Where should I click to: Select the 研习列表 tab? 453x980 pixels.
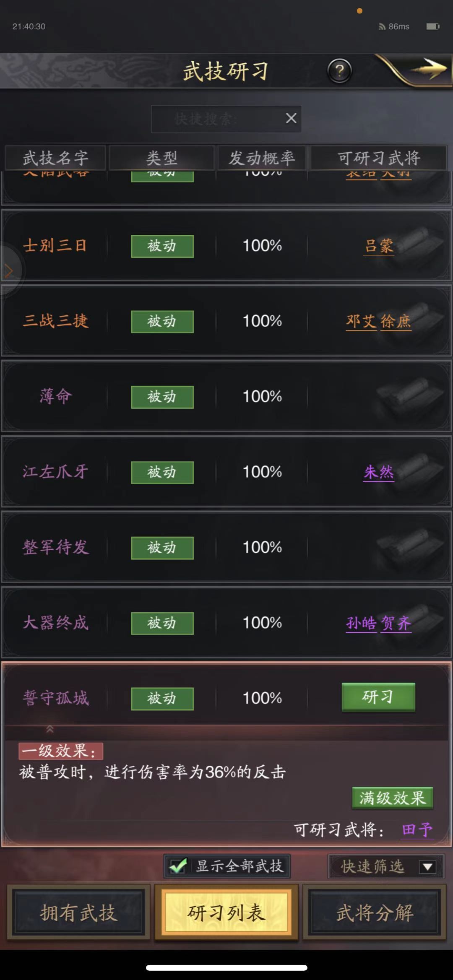226,913
